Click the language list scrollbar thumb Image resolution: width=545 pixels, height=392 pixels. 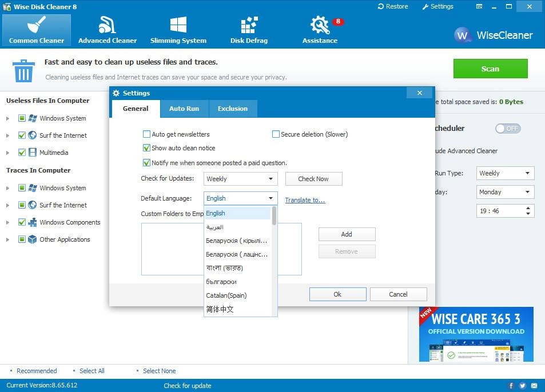tap(275, 215)
